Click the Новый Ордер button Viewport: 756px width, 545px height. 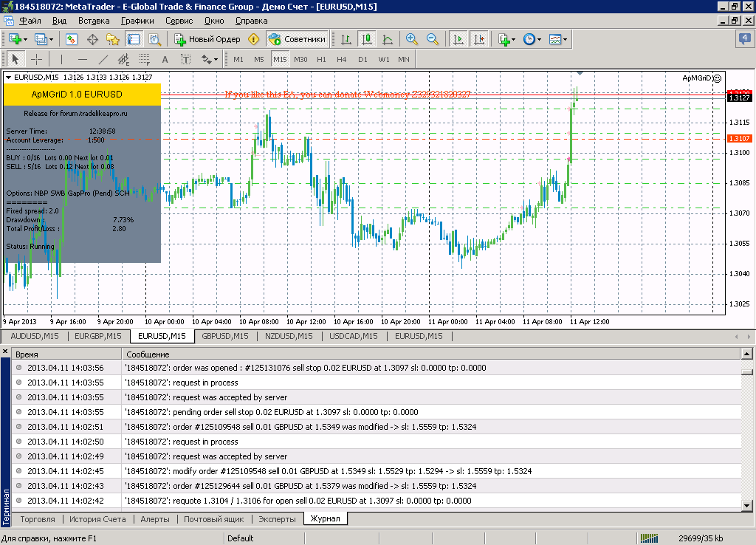click(x=207, y=39)
